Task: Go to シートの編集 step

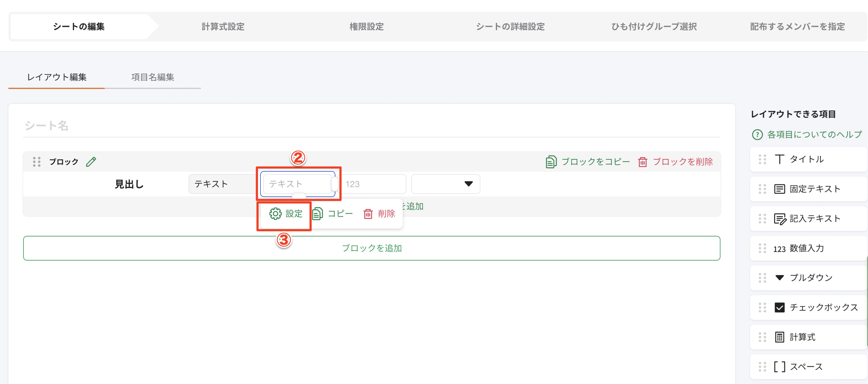Action: click(x=79, y=26)
